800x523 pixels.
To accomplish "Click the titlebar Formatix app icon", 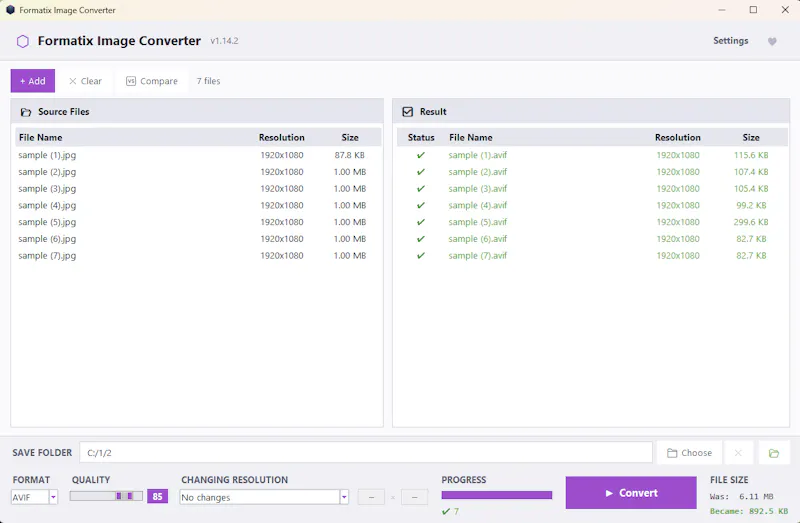I will (x=10, y=10).
